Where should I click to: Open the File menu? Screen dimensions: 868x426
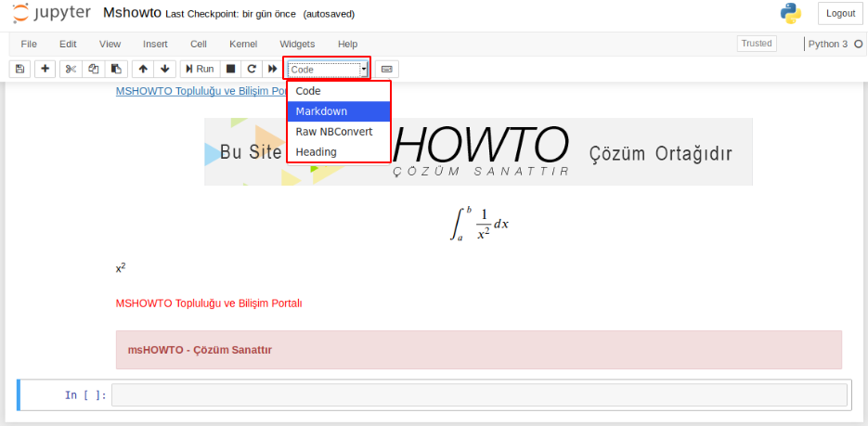coord(29,45)
